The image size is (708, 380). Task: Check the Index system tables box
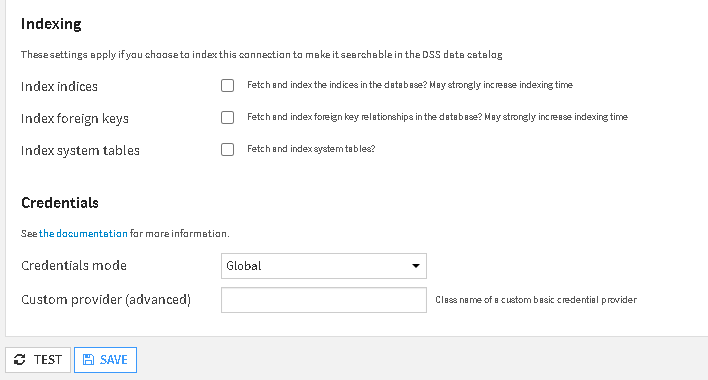click(x=228, y=149)
